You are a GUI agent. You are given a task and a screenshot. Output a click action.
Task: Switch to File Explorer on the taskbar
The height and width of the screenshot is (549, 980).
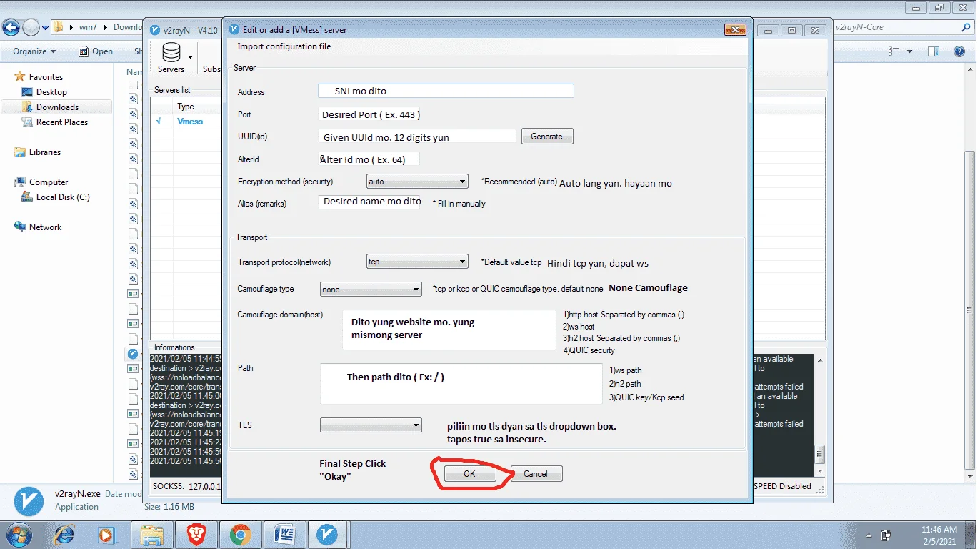point(152,534)
